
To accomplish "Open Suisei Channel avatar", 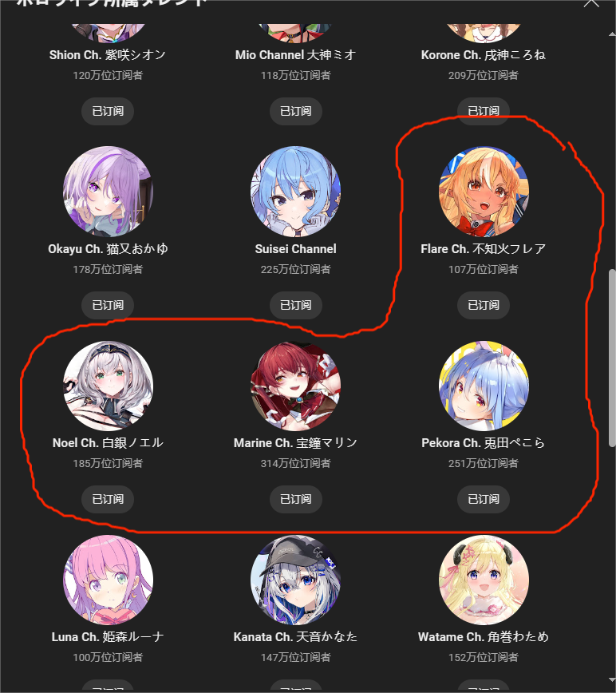I will coord(296,192).
